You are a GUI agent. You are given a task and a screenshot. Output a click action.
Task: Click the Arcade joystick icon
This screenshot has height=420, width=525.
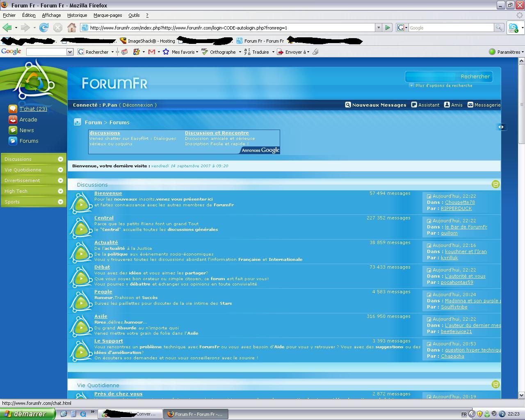point(13,119)
